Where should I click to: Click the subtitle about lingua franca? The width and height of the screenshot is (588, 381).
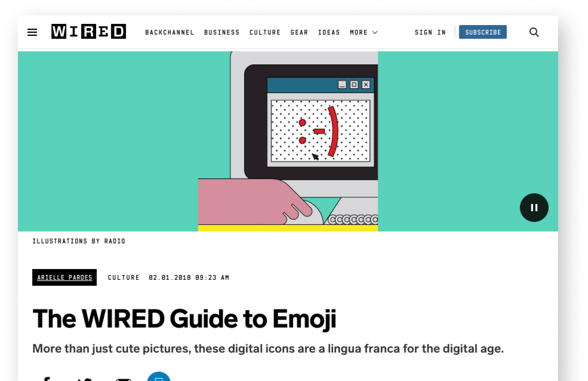coord(268,348)
